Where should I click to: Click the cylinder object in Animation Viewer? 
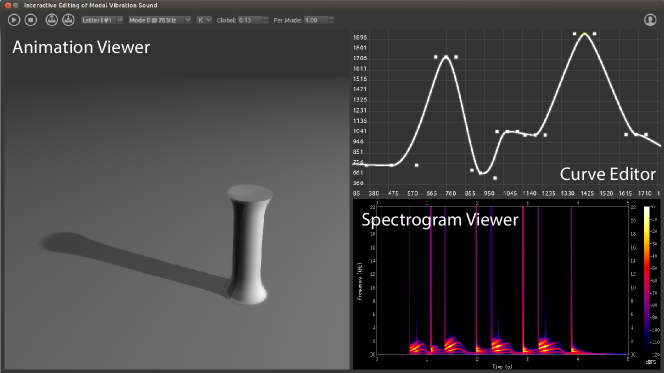[x=250, y=244]
